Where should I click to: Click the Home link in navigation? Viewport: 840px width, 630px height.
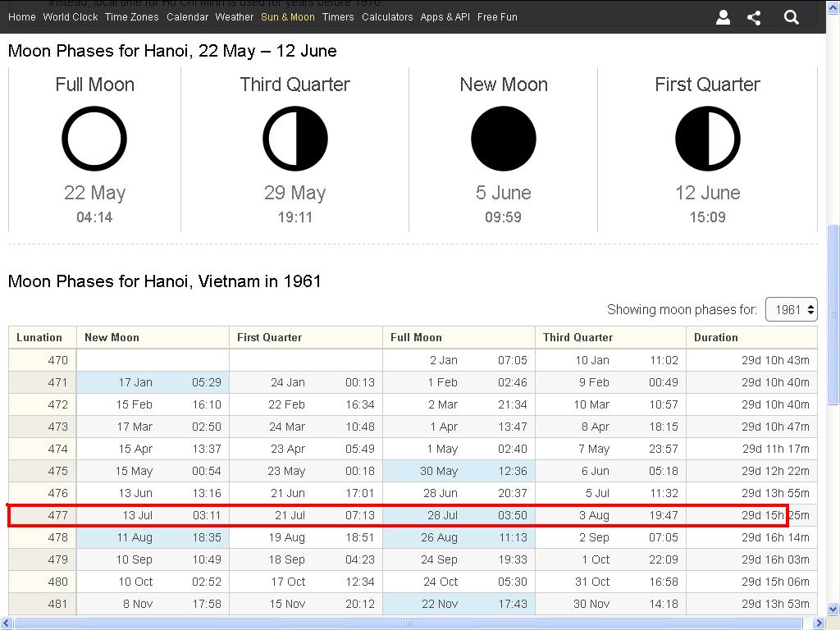22,17
